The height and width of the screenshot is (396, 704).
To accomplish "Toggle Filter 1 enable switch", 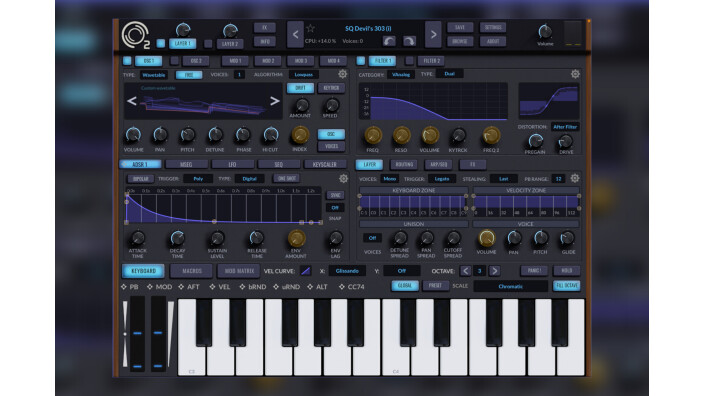I will tap(361, 61).
